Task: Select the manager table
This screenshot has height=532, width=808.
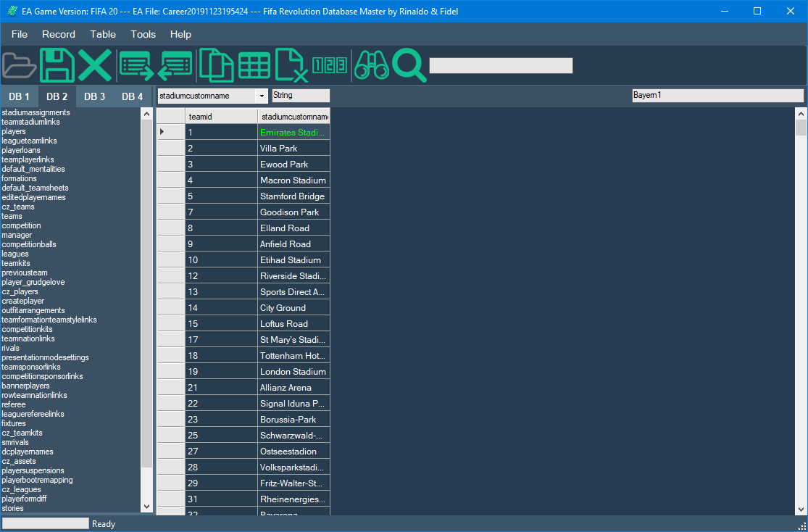Action: pyautogui.click(x=17, y=235)
